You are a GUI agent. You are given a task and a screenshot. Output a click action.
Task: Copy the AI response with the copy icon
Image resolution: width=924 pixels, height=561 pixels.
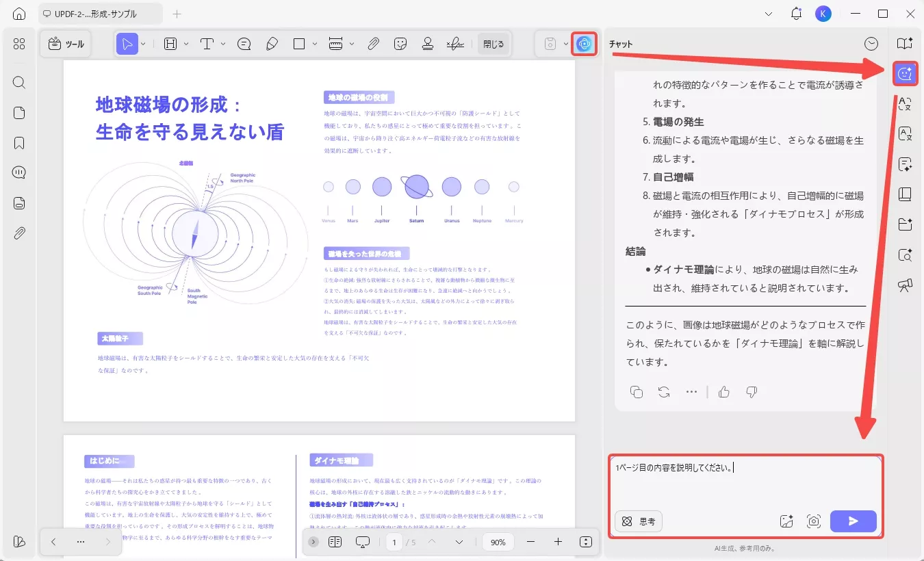(636, 391)
